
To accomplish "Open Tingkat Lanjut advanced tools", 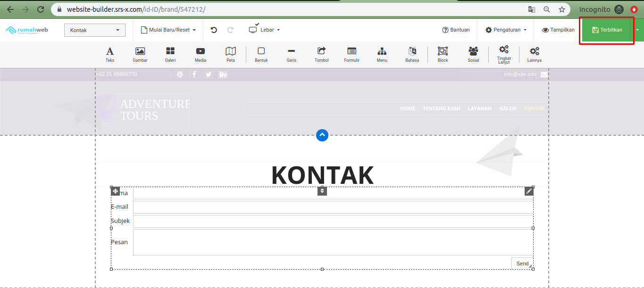I will 504,55.
